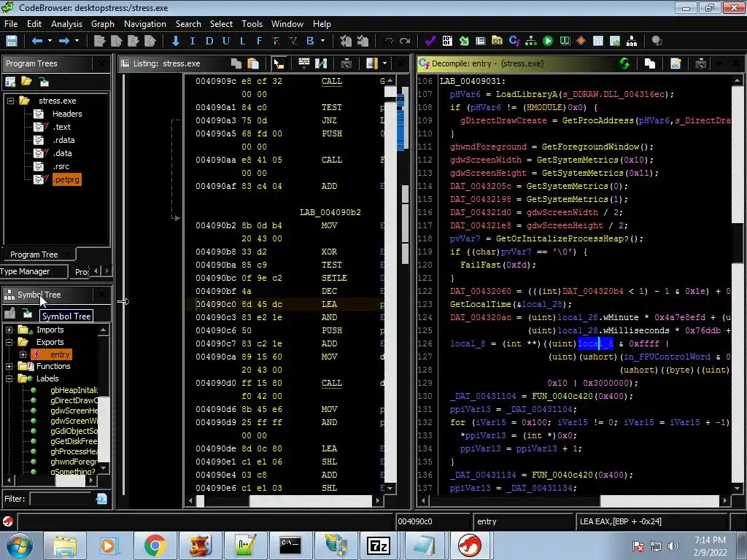Select the Headers item in Program Trees

[x=67, y=114]
